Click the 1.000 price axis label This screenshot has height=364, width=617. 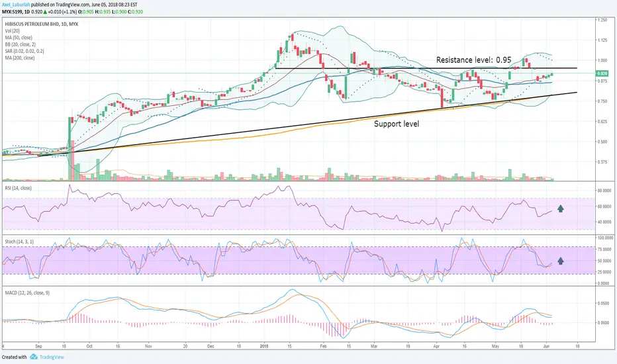coord(602,60)
